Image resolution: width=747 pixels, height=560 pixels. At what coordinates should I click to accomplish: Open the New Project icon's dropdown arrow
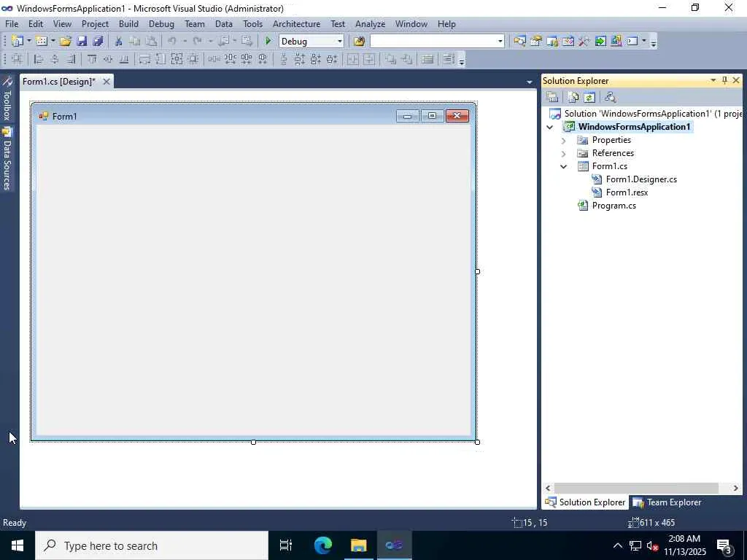(x=29, y=41)
